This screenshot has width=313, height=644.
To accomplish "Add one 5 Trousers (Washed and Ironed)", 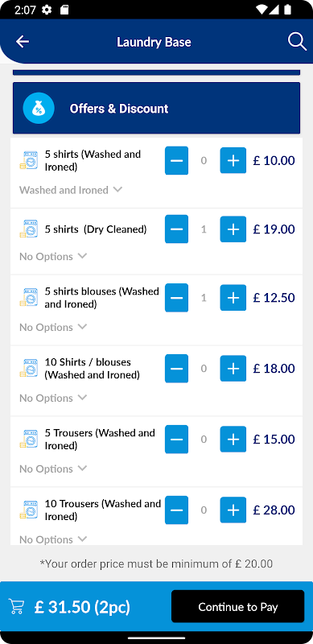I will (233, 440).
